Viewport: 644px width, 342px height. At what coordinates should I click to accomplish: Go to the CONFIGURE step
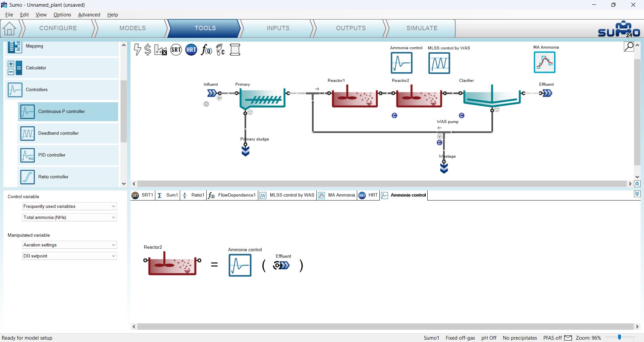pyautogui.click(x=58, y=28)
